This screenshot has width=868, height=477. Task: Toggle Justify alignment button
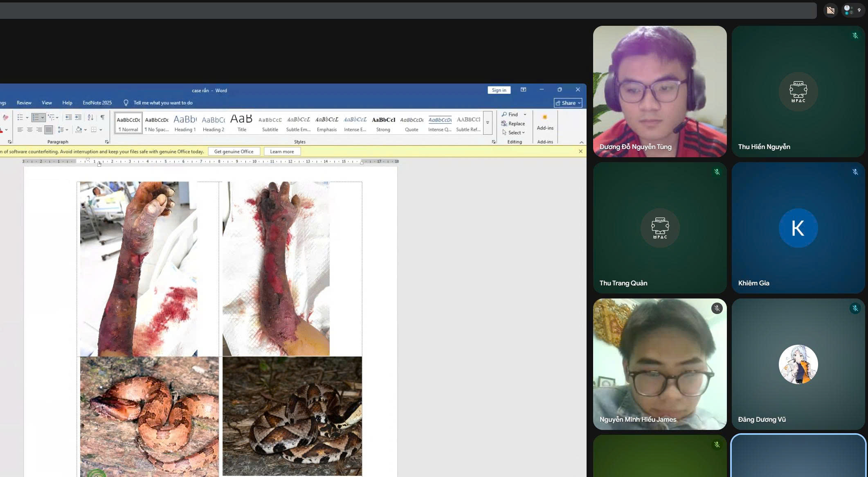pyautogui.click(x=49, y=130)
